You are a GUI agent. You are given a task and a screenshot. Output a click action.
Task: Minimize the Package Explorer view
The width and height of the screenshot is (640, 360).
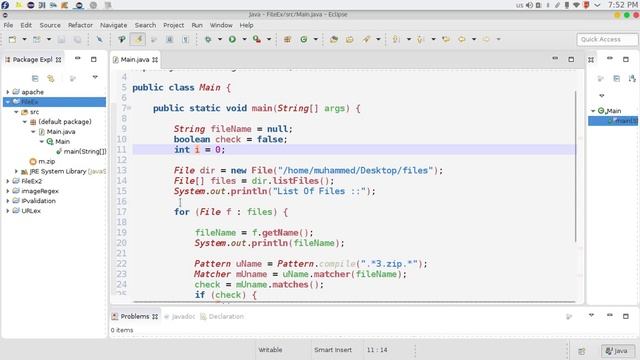(x=78, y=59)
